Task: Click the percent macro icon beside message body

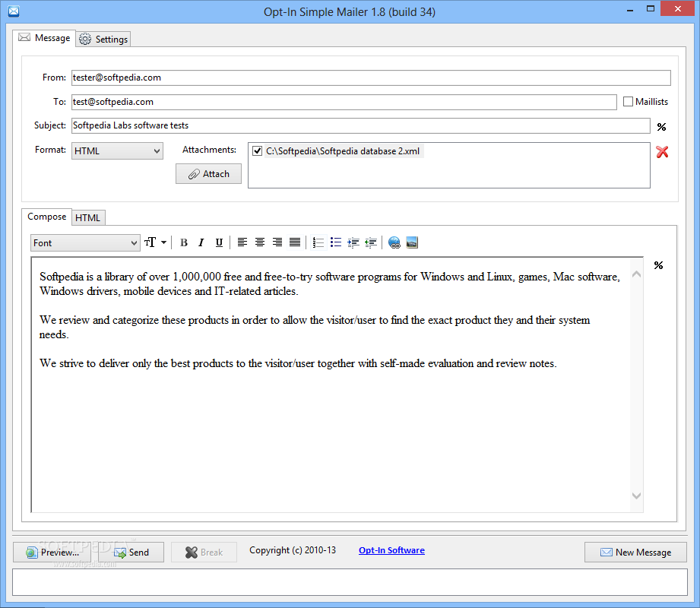Action: tap(658, 265)
